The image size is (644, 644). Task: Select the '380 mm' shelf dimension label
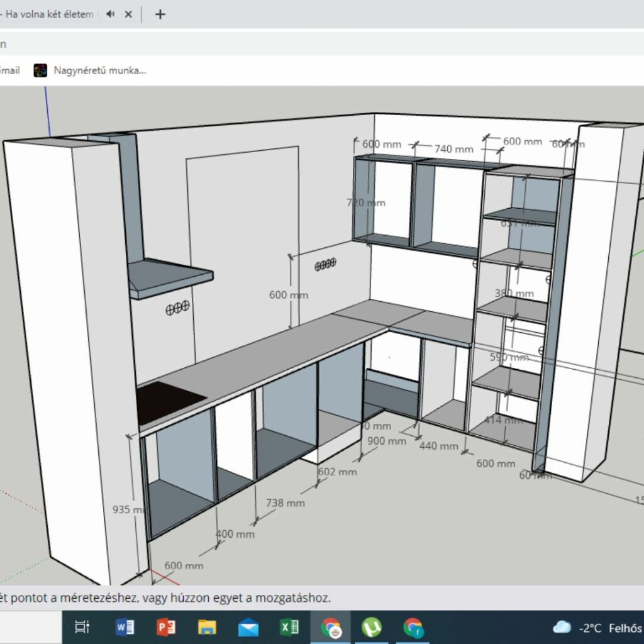pyautogui.click(x=514, y=293)
